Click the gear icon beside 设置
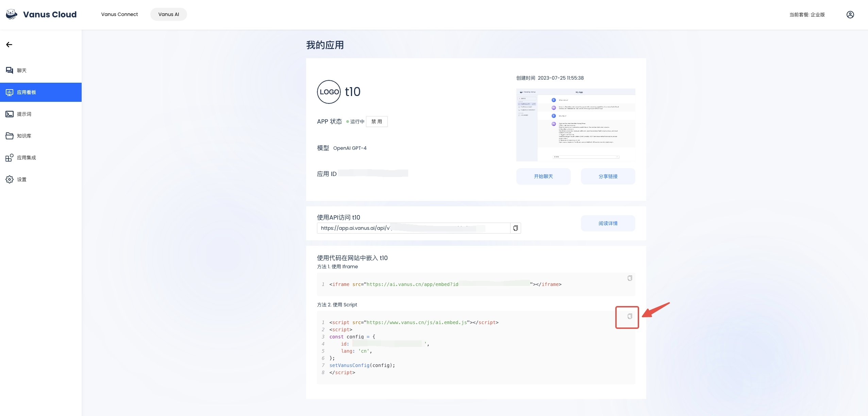Screen dimensions: 868x416 [x=10, y=179]
